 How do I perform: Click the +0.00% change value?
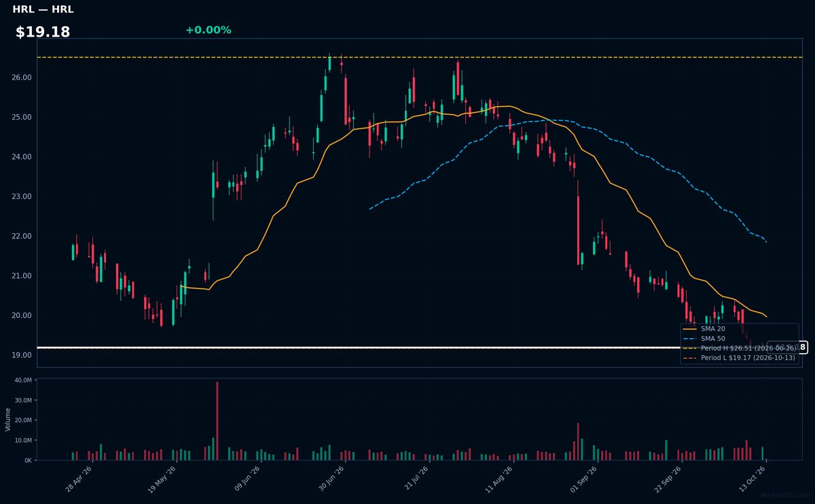coord(208,30)
